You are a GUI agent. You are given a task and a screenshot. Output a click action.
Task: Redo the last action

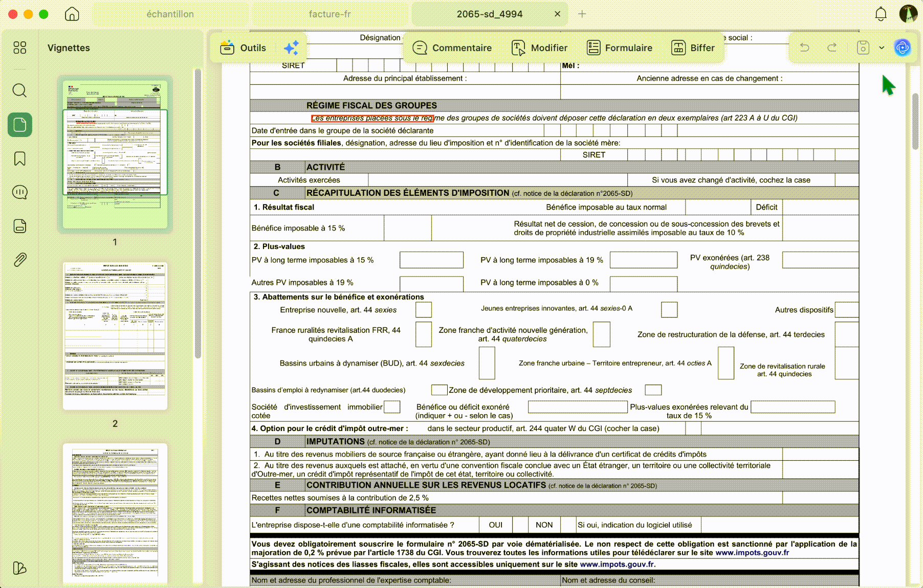832,48
